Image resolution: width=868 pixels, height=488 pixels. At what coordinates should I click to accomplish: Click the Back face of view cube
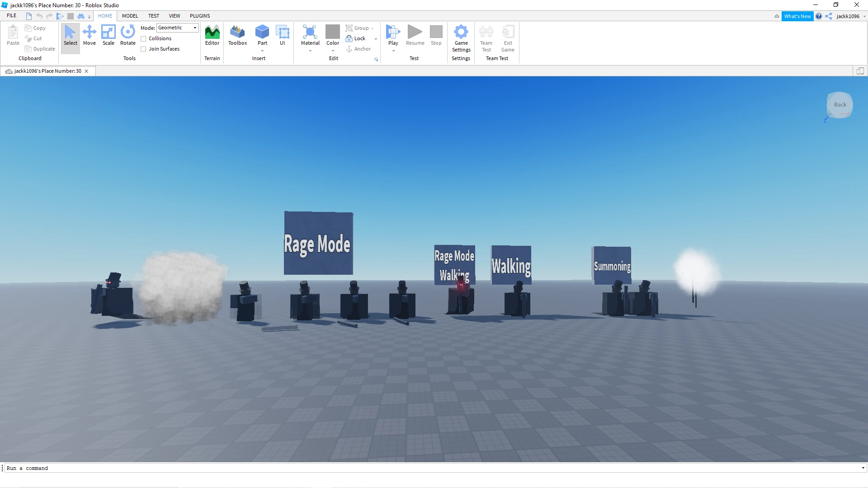point(840,105)
